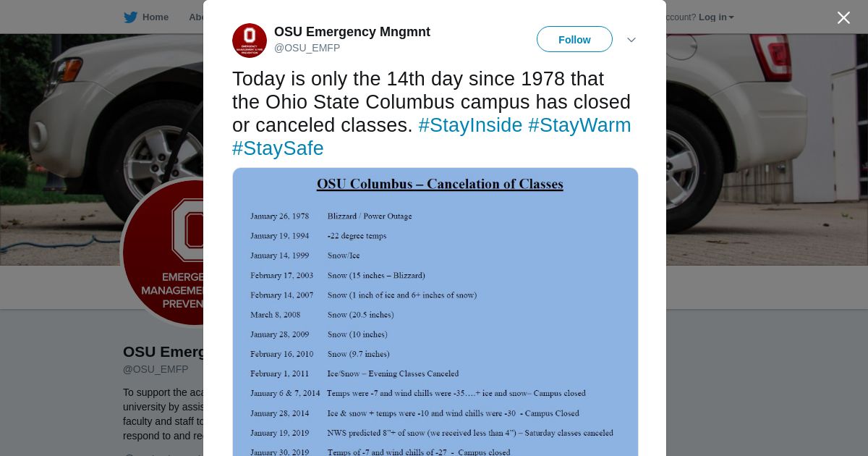Open the partially hidden About menu item
The height and width of the screenshot is (456, 868).
coord(195,17)
